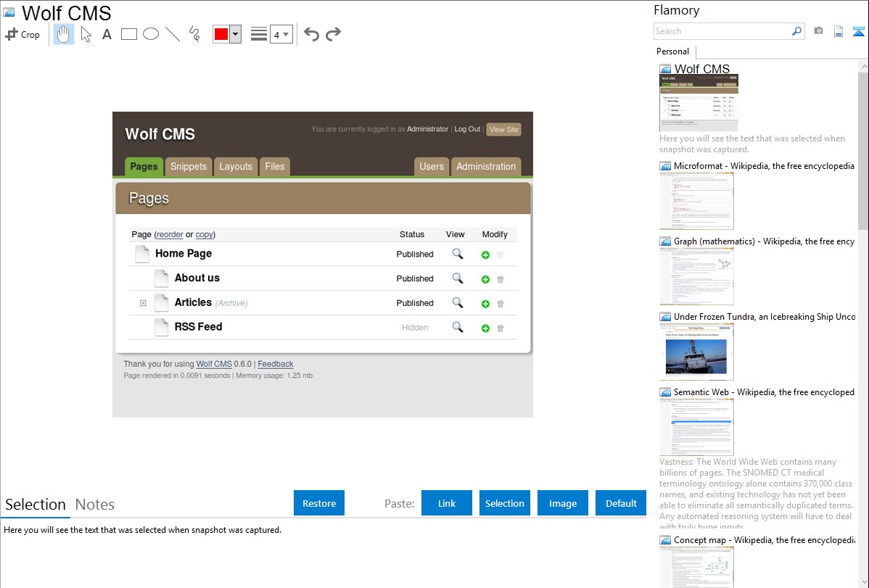869x588 pixels.
Task: Activate the hand pan tool
Action: pyautogui.click(x=64, y=34)
